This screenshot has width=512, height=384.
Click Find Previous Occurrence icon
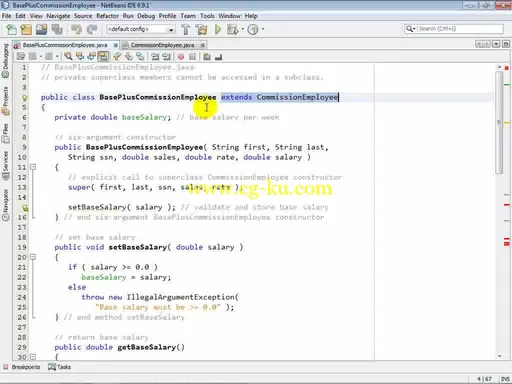[x=80, y=57]
